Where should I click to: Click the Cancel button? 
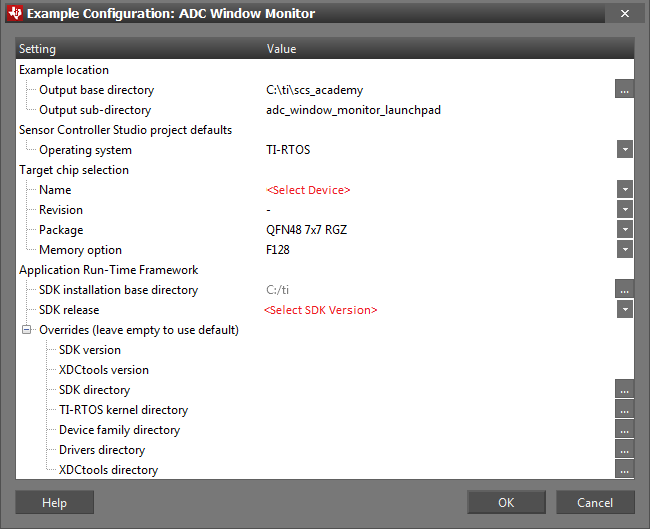click(x=595, y=503)
